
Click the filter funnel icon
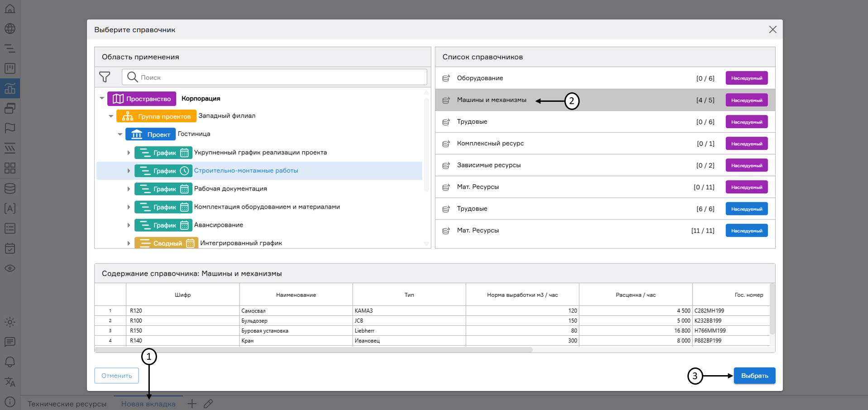click(105, 77)
